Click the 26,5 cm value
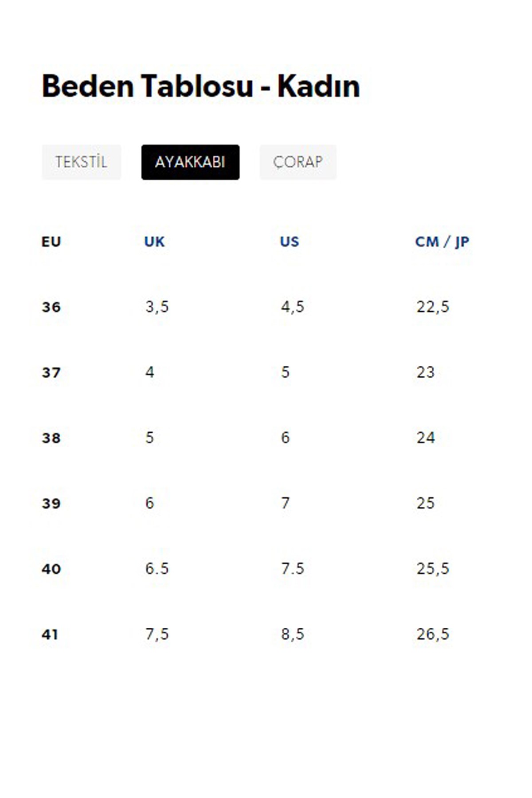The height and width of the screenshot is (798, 532). tap(433, 634)
